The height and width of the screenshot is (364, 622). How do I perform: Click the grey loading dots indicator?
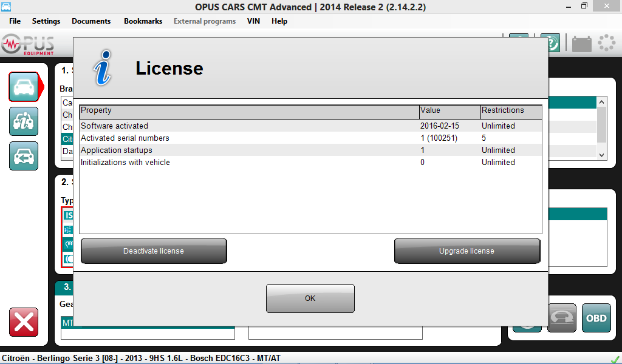(x=607, y=43)
